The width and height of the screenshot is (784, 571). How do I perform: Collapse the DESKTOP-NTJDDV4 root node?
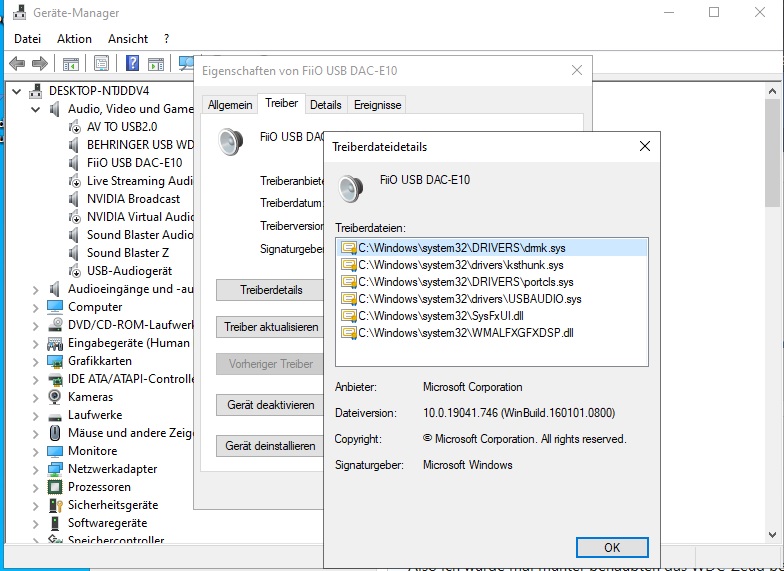[x=17, y=92]
